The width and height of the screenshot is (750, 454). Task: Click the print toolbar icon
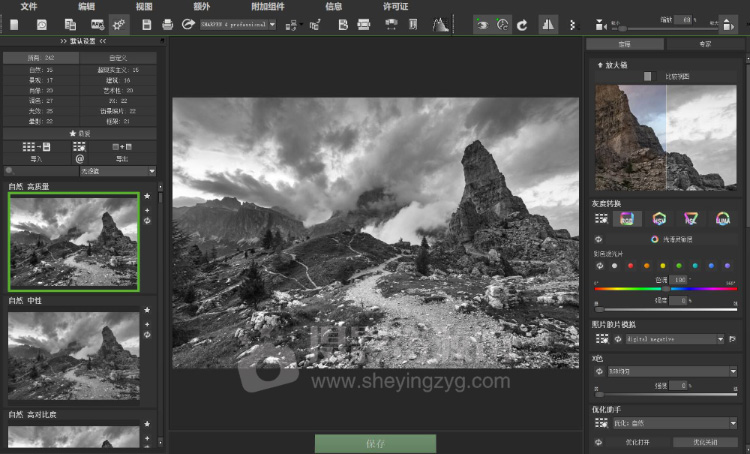pyautogui.click(x=168, y=23)
